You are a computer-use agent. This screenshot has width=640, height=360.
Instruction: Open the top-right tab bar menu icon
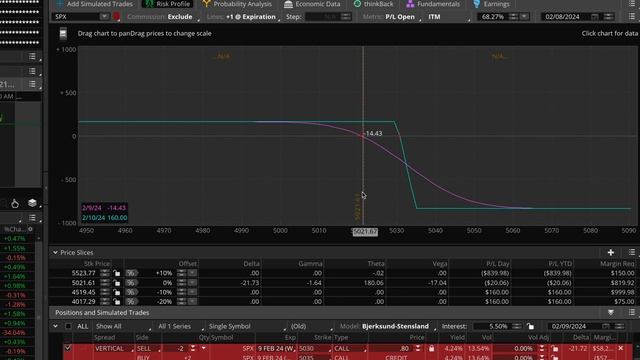click(x=631, y=4)
